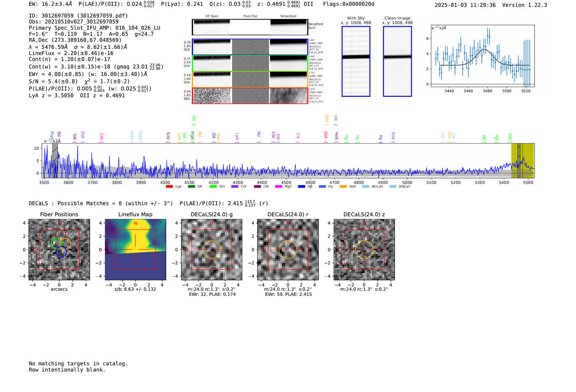Click 'EW: 16.2±3.4Å' in the header
The height and width of the screenshot is (392, 576).
[x=51, y=4]
